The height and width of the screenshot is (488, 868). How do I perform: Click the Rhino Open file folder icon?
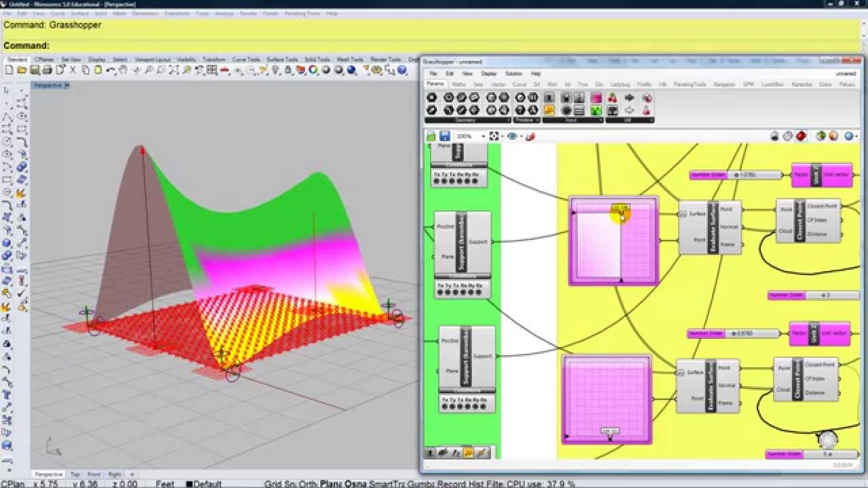click(x=22, y=70)
